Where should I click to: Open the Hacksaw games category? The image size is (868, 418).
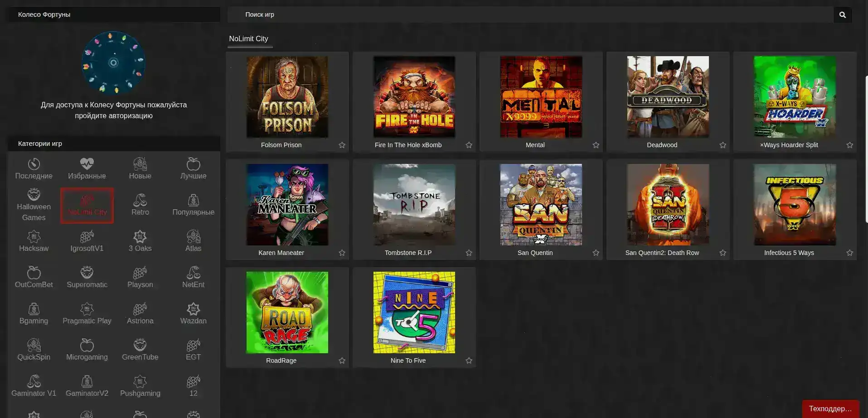pyautogui.click(x=34, y=240)
